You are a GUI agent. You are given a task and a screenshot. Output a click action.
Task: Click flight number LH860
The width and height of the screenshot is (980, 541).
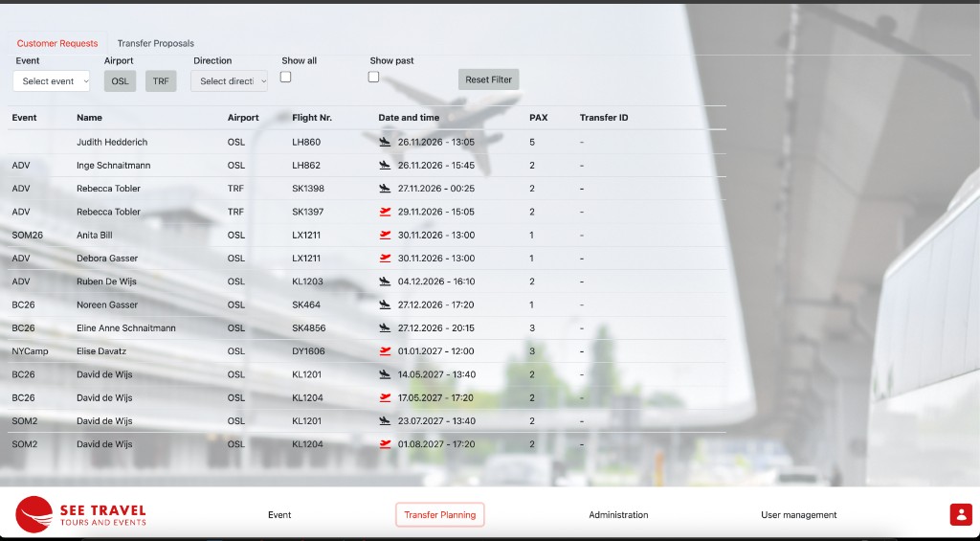(x=306, y=142)
